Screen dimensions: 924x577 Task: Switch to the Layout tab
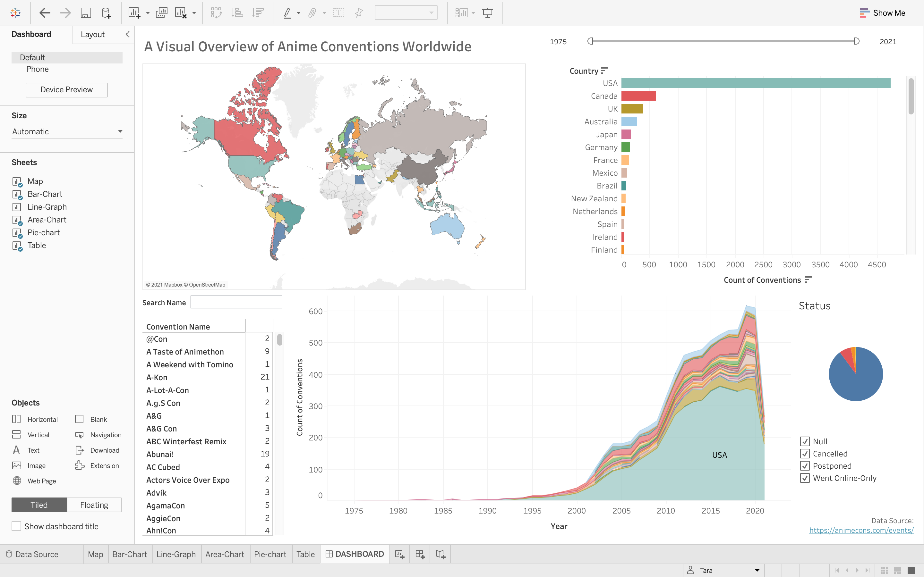tap(93, 35)
